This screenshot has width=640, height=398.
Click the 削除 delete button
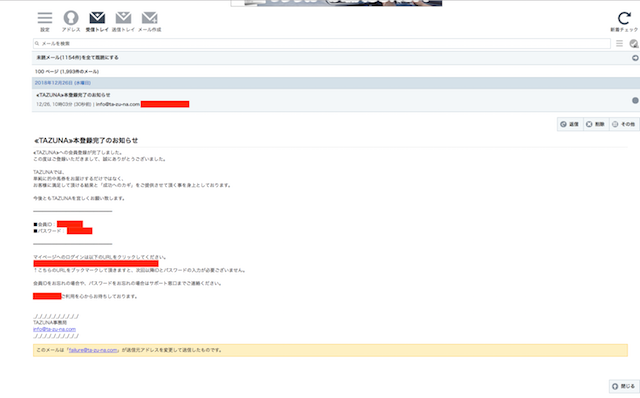point(596,124)
